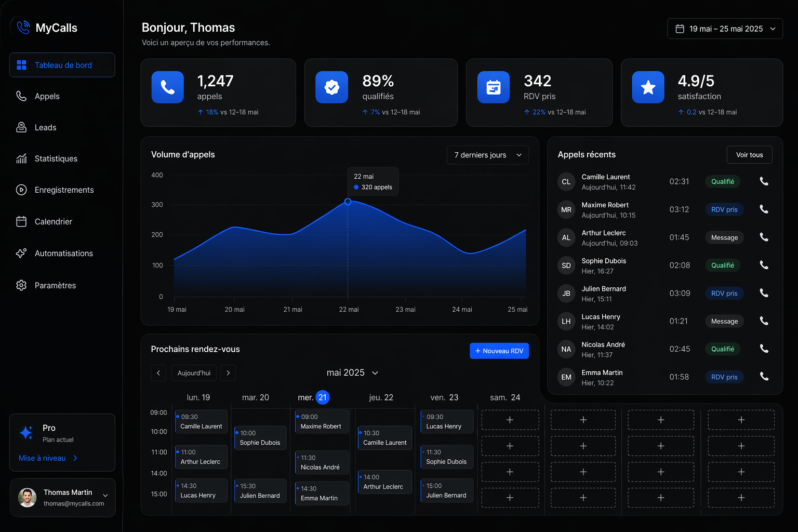Open the 7 derniers jours period dropdown

pos(488,155)
